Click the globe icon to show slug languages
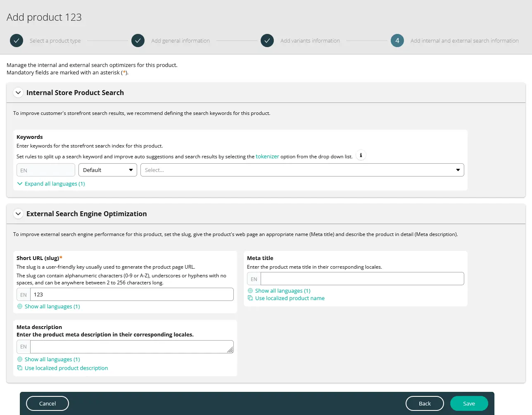 tap(19, 306)
